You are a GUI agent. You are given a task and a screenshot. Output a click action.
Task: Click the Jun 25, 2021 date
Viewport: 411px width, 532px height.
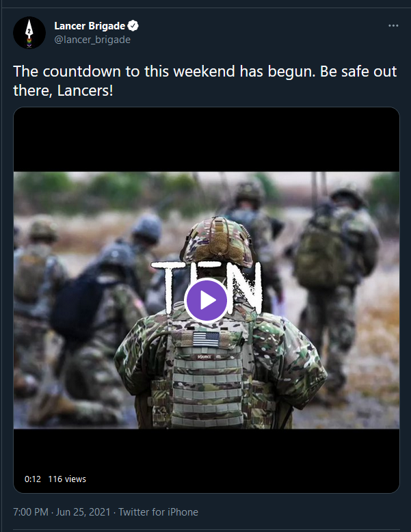click(83, 511)
